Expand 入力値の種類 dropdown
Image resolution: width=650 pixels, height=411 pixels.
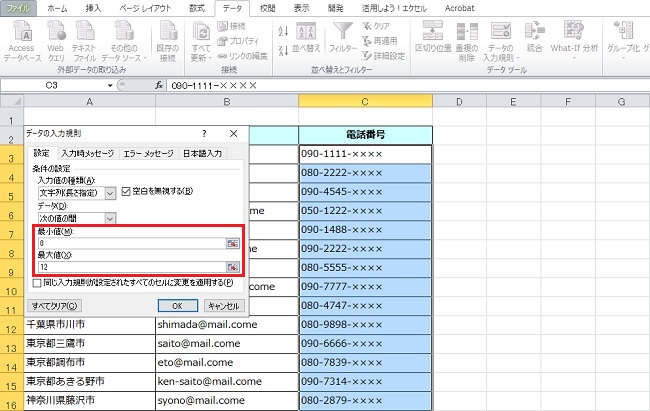coord(111,191)
